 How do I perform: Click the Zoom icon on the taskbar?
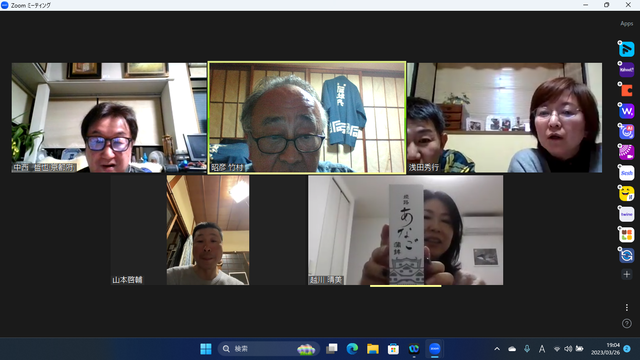point(435,349)
